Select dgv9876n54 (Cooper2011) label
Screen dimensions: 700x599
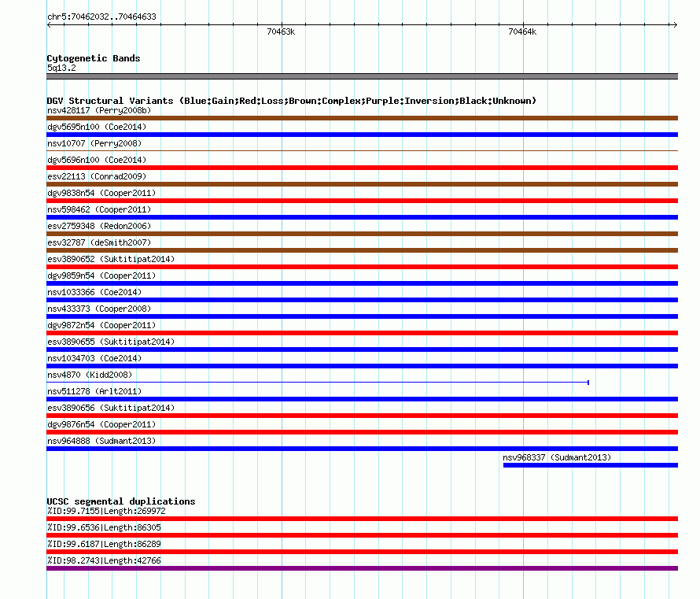click(x=101, y=424)
